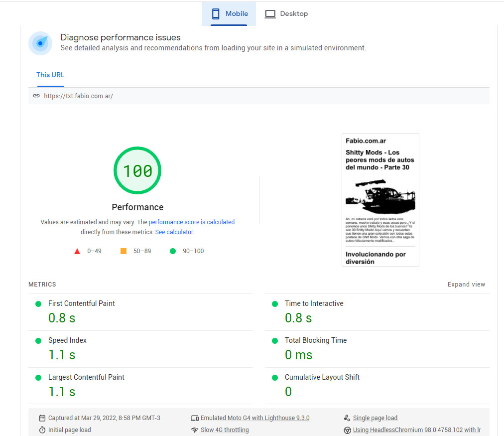
Task: Open 'performance score is calculated' link
Action: point(192,222)
